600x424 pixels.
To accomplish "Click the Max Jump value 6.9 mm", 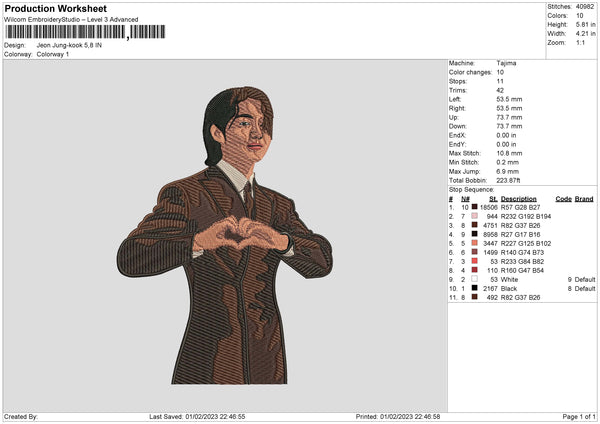I will 508,171.
